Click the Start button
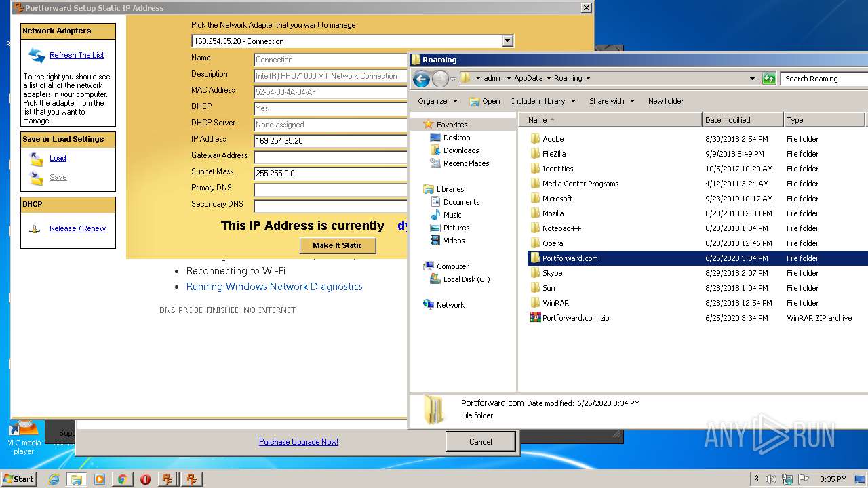The width and height of the screenshot is (868, 488). pos(18,479)
